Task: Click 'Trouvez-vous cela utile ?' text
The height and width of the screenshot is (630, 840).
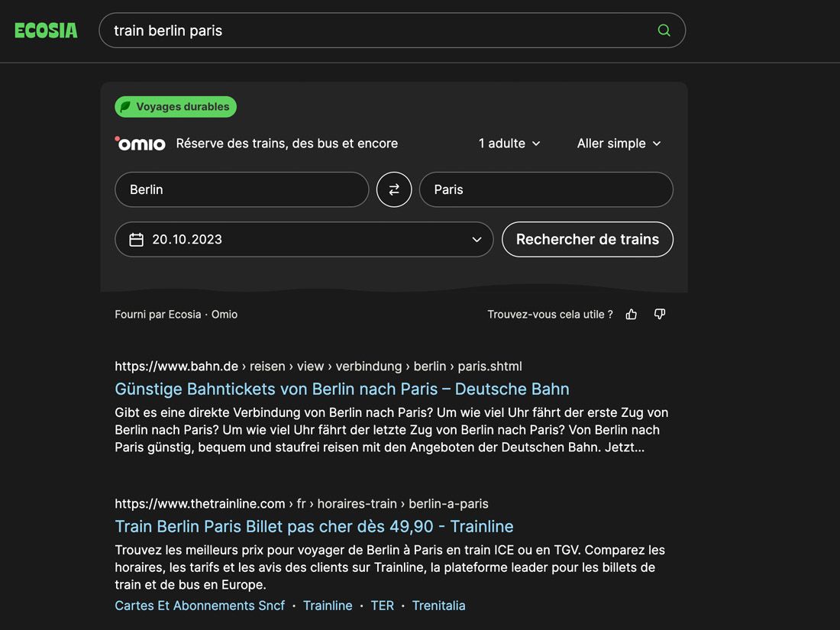Action: 550,315
